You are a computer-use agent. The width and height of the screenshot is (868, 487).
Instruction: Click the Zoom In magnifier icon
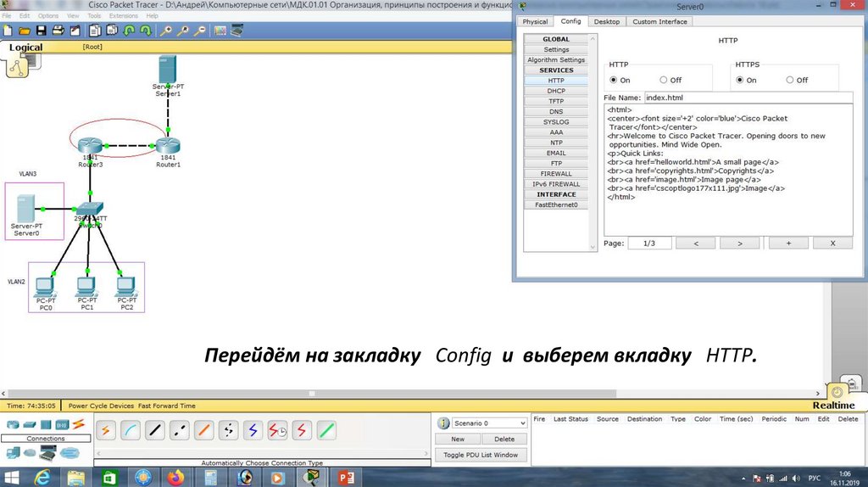point(167,31)
